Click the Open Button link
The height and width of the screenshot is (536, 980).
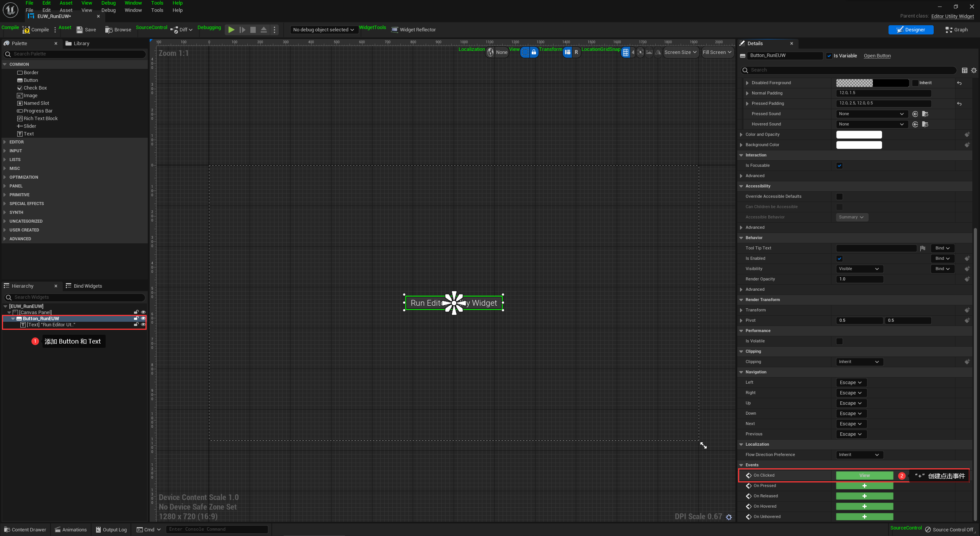(877, 56)
